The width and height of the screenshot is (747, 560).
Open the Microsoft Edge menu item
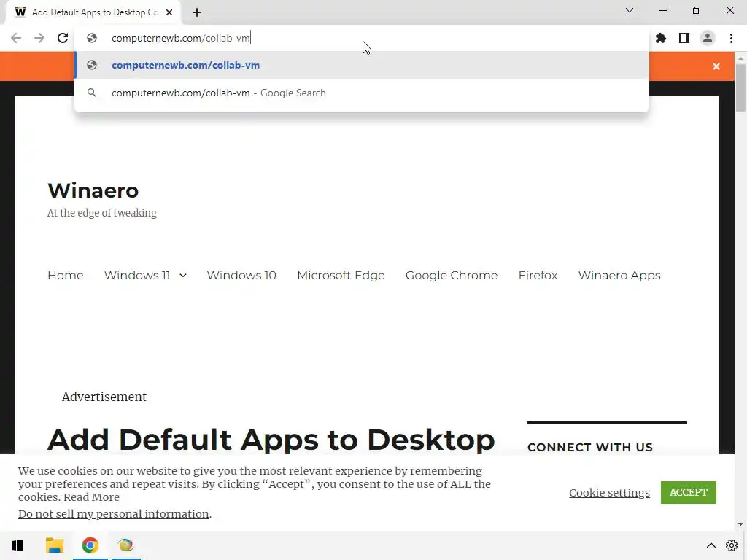341,275
